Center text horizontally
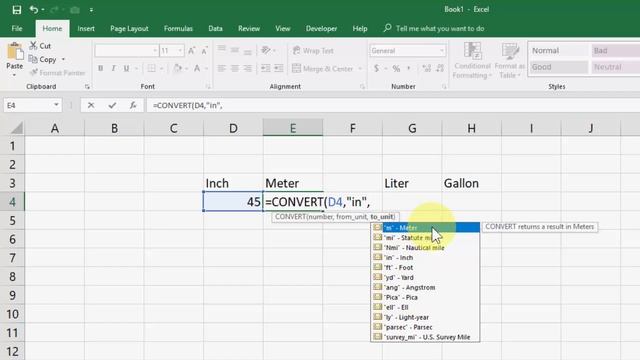 coord(235,68)
